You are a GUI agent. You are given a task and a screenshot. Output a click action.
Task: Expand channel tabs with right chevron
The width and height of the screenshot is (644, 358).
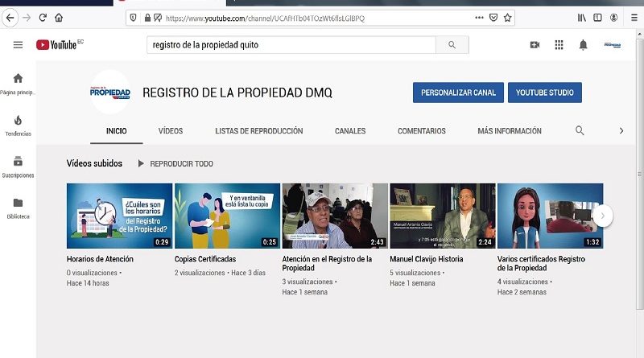point(621,130)
